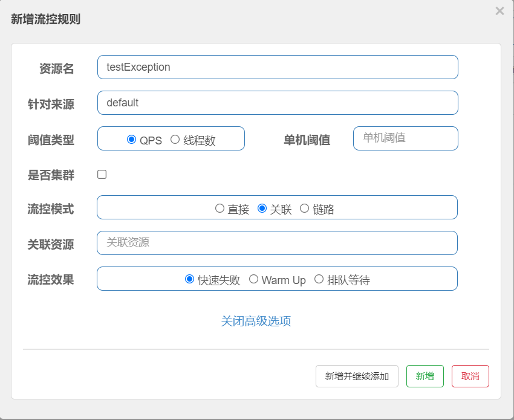This screenshot has width=514, height=420.
Task: Select the 线程数 threshold type
Action: click(x=175, y=140)
